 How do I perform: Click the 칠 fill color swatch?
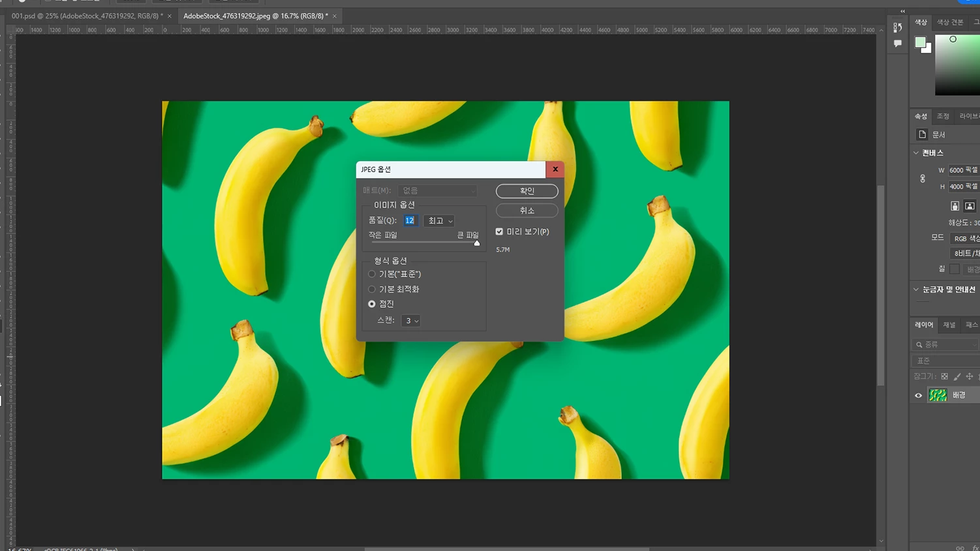(x=955, y=269)
